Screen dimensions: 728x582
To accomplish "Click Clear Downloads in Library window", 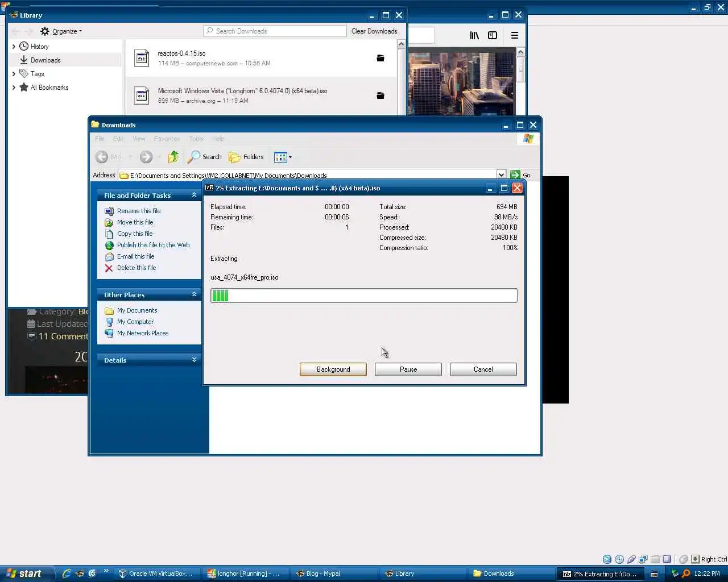I will point(374,31).
